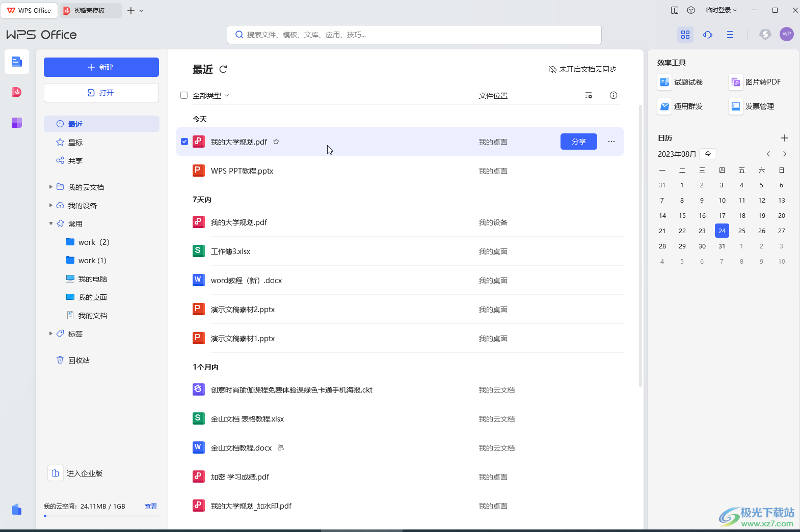Toggle the select-all checkbox
Image resolution: width=800 pixels, height=532 pixels.
coord(184,95)
